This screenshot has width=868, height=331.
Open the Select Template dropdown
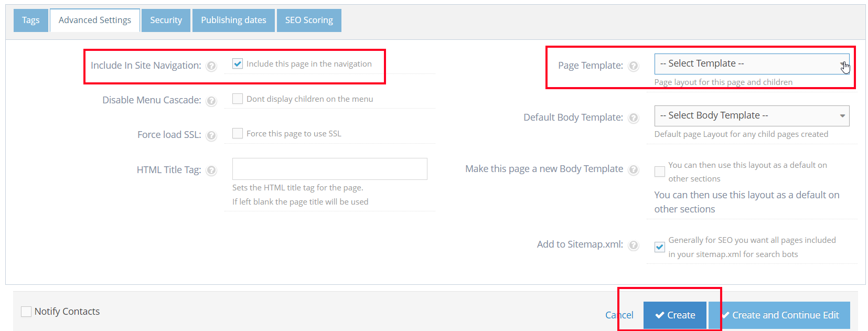click(751, 64)
